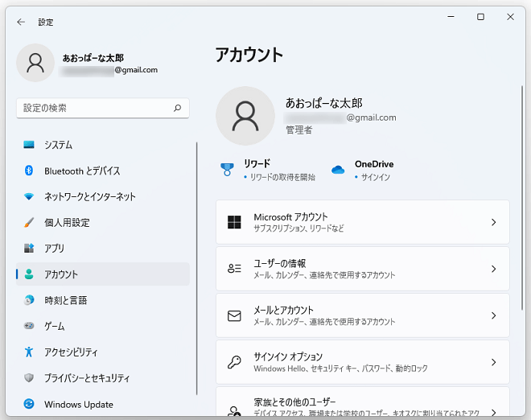This screenshot has height=420, width=531.
Task: Click the リワード medal icon
Action: 227,169
